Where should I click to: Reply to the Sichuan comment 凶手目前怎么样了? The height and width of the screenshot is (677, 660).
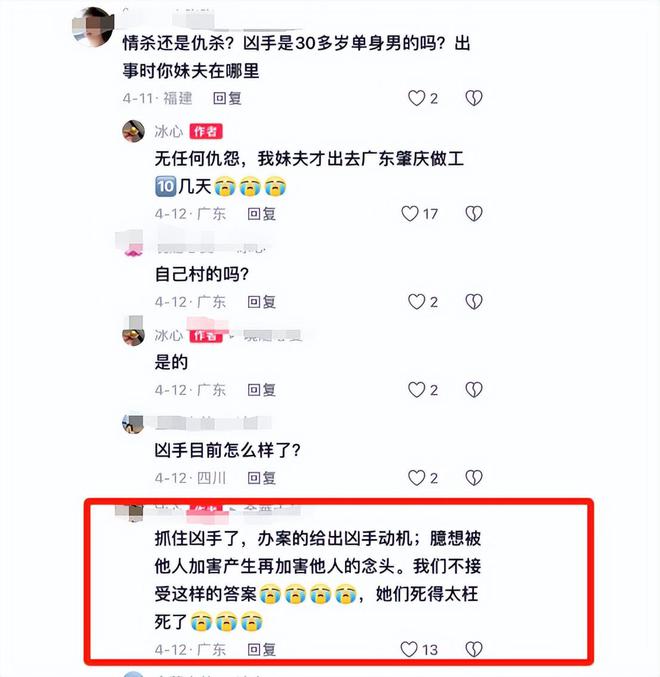[262, 478]
